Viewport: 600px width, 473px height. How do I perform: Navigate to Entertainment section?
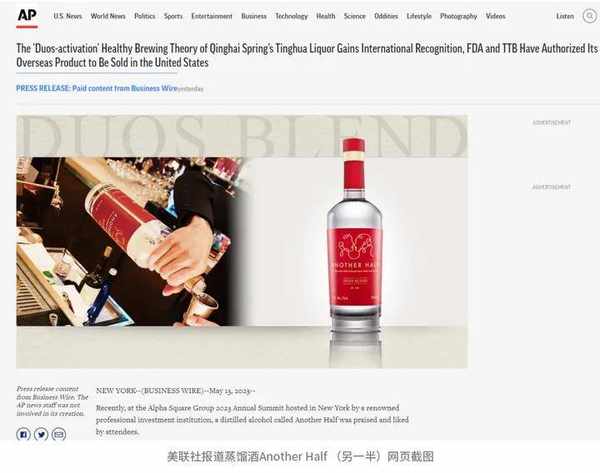tap(212, 16)
